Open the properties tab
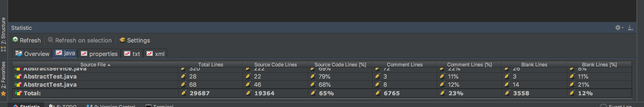This screenshot has width=644, height=107. click(x=99, y=54)
